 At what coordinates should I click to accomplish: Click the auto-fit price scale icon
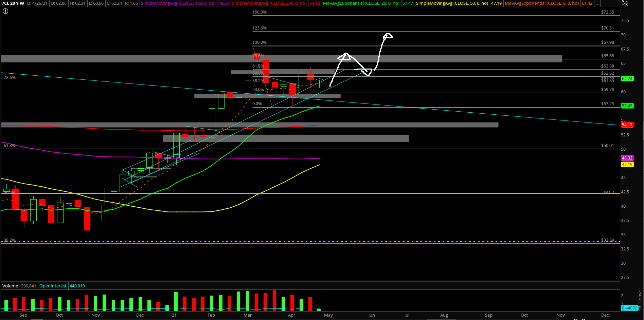click(625, 3)
